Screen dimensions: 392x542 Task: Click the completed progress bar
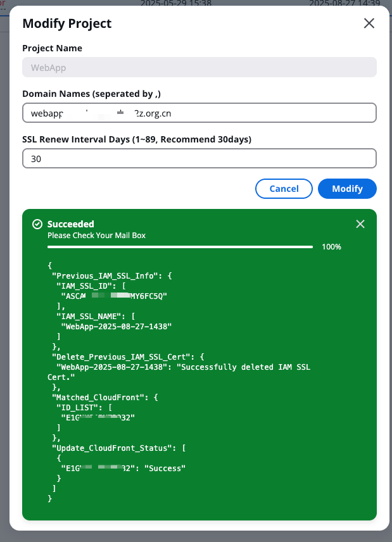coord(180,247)
